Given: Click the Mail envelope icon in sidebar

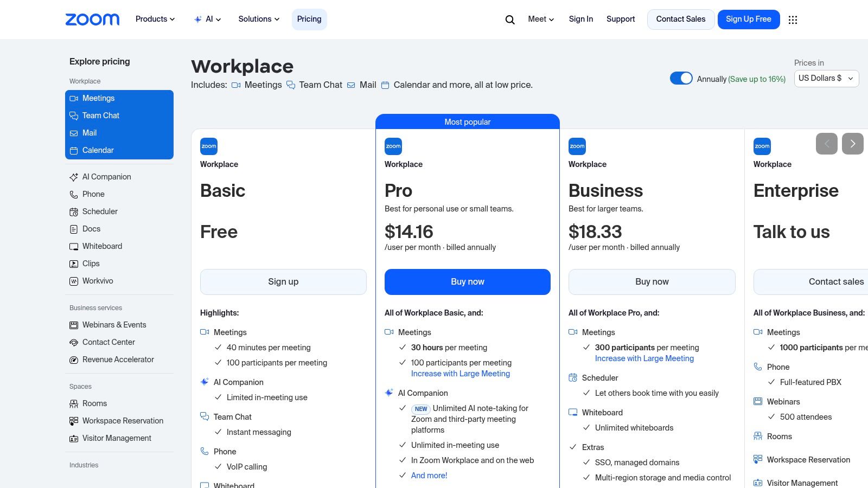Looking at the screenshot, I should pos(74,133).
